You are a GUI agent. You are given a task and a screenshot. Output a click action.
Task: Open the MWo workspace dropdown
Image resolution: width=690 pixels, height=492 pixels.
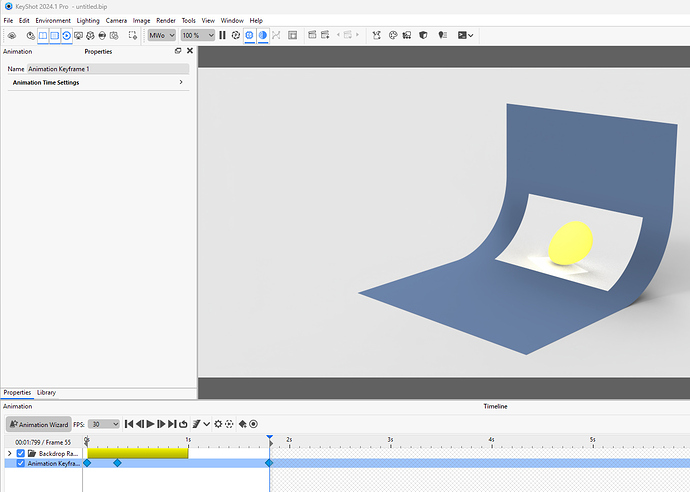[x=161, y=35]
